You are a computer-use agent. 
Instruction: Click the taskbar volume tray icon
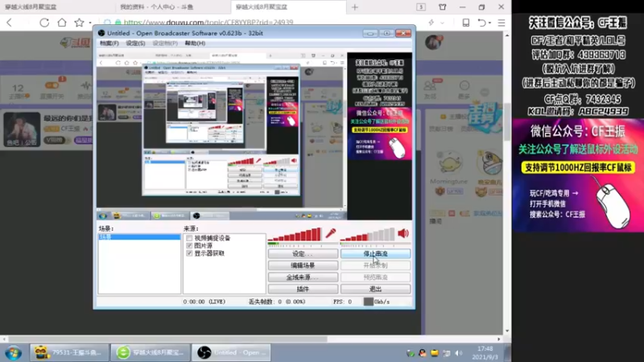coord(459,353)
